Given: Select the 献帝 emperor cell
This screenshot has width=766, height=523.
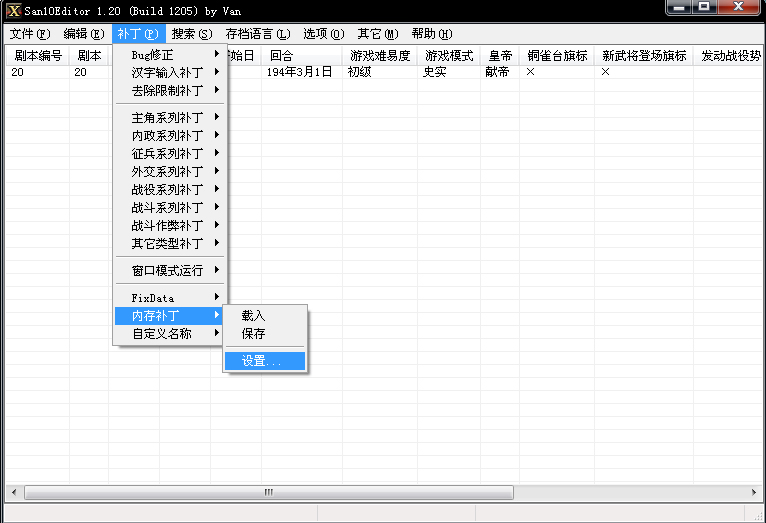Looking at the screenshot, I should click(498, 73).
